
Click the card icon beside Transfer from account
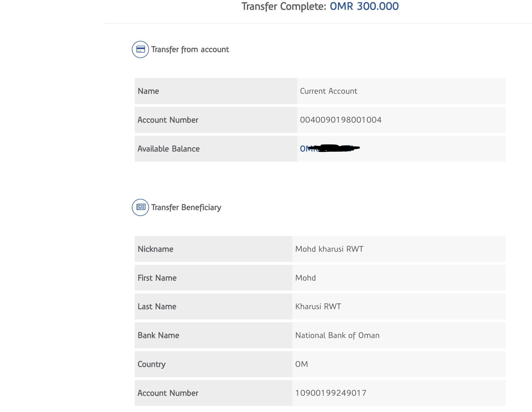click(x=140, y=49)
